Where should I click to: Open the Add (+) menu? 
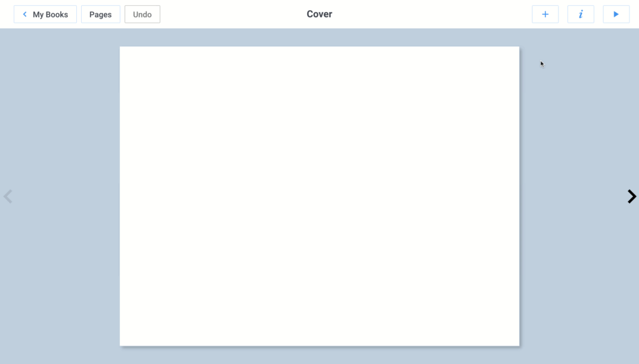pyautogui.click(x=545, y=14)
